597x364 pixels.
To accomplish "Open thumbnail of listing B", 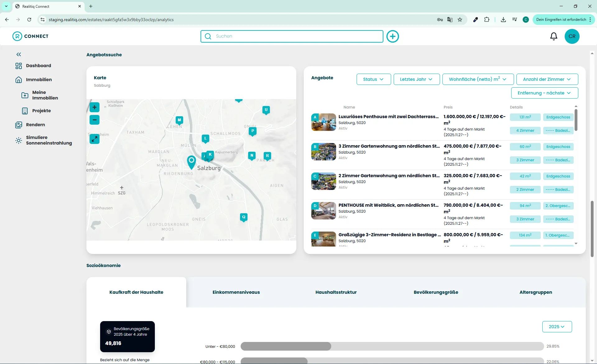I will point(324,152).
